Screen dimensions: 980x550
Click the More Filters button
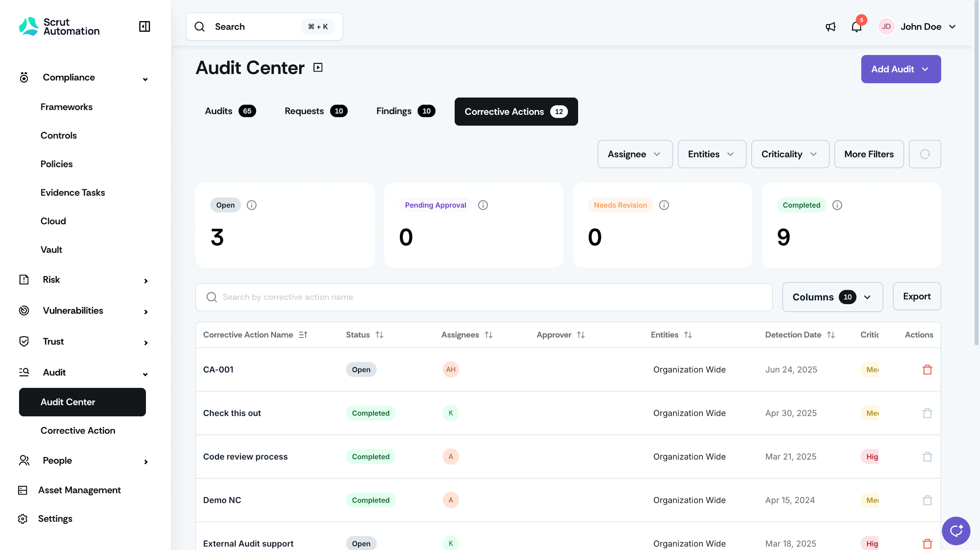(868, 154)
